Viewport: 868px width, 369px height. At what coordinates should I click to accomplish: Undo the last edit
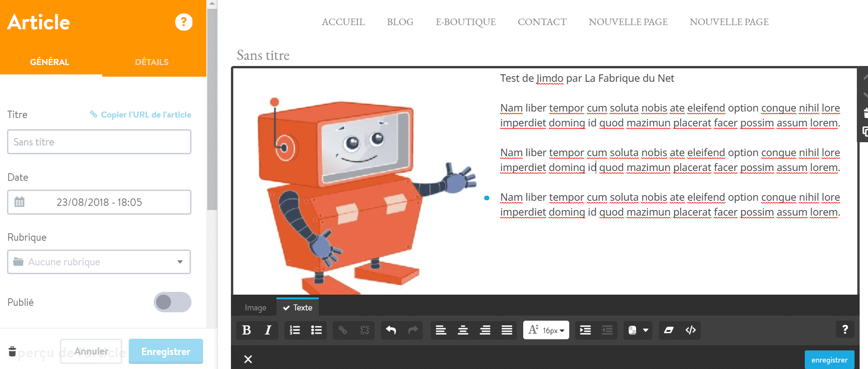(x=391, y=330)
